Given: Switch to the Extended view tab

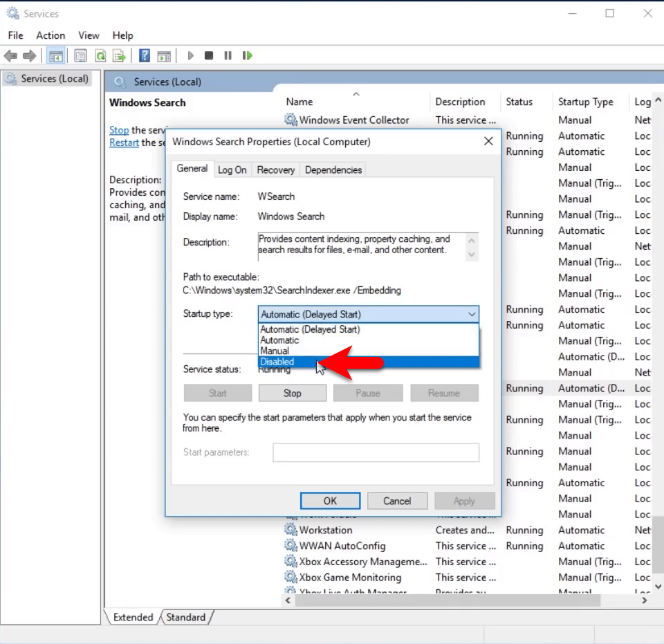Looking at the screenshot, I should pyautogui.click(x=133, y=617).
